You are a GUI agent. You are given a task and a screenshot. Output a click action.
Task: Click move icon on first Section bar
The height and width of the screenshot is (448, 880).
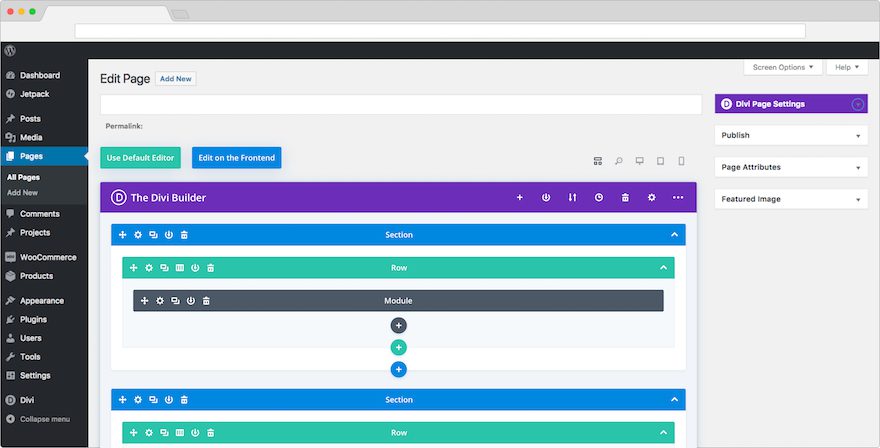[x=122, y=235]
